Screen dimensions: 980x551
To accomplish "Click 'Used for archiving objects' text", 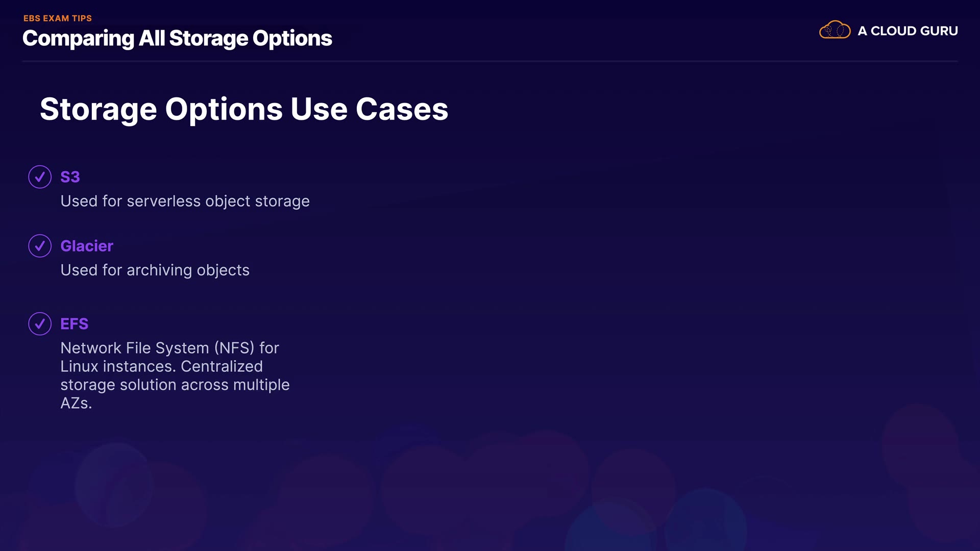I will pos(155,270).
